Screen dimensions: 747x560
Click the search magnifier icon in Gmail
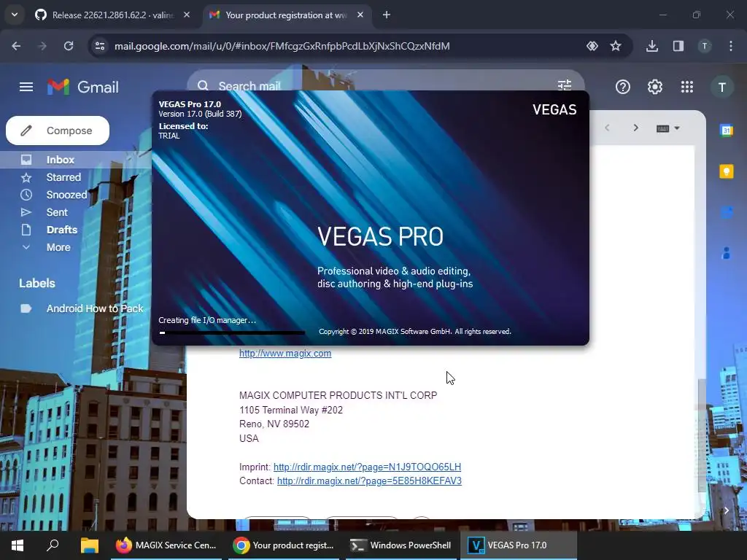point(204,86)
